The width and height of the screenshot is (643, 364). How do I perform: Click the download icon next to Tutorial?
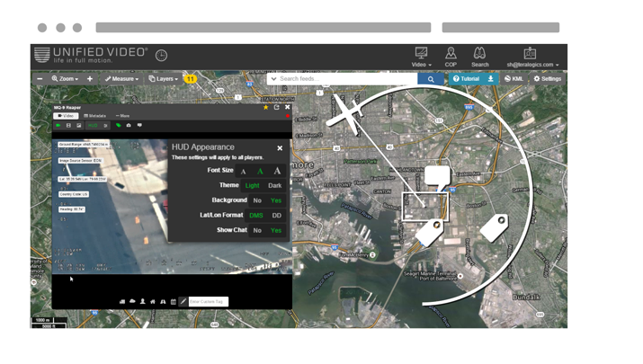[x=490, y=79]
